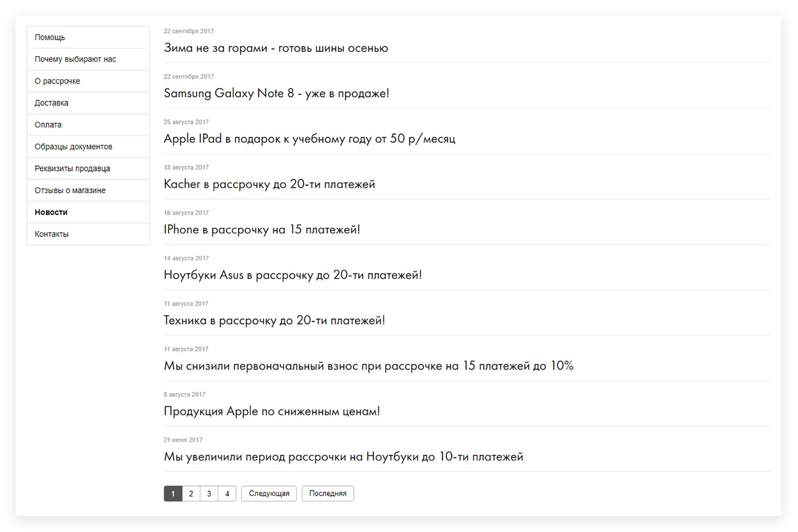Image resolution: width=798 pixels, height=532 pixels.
Task: Open the Доставка menu item
Action: (x=88, y=103)
